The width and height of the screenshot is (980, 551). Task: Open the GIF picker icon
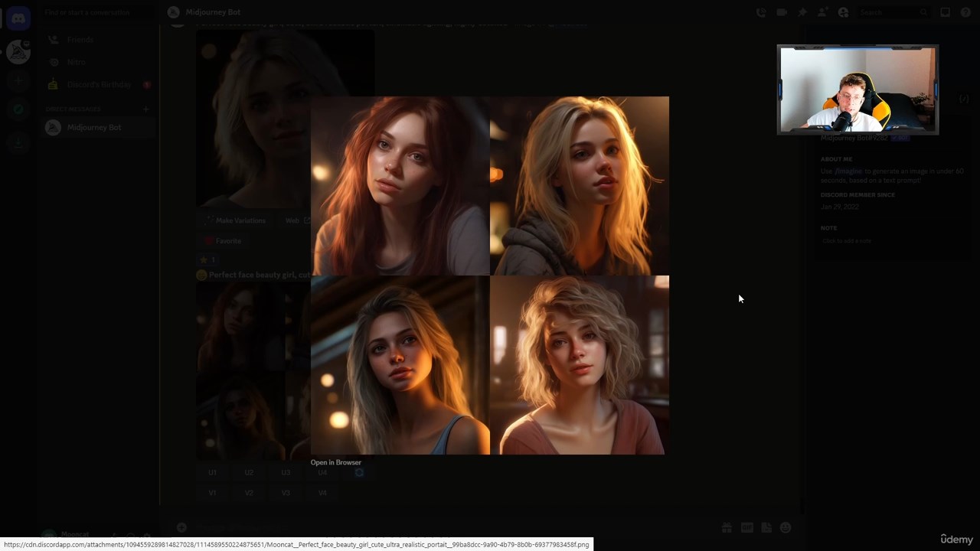(746, 527)
